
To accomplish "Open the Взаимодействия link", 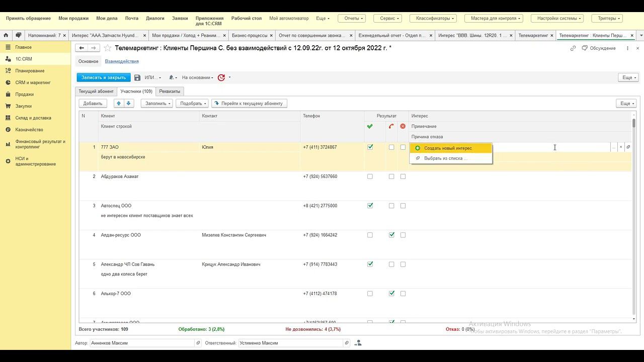I will pos(122,61).
